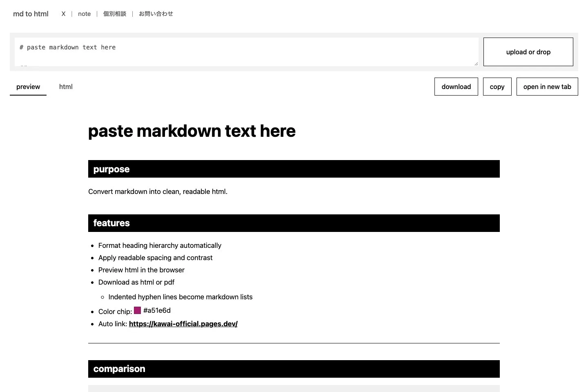Image resolution: width=588 pixels, height=392 pixels.
Task: Switch to the html tab
Action: (x=66, y=87)
